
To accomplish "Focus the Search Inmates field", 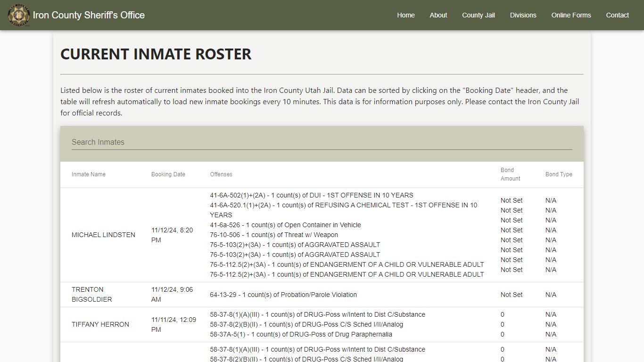I will tap(322, 142).
